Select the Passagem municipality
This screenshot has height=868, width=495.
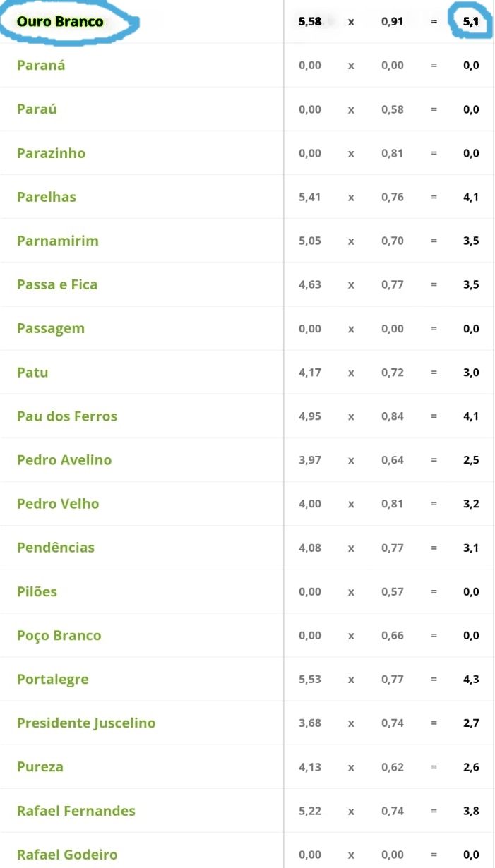(51, 328)
